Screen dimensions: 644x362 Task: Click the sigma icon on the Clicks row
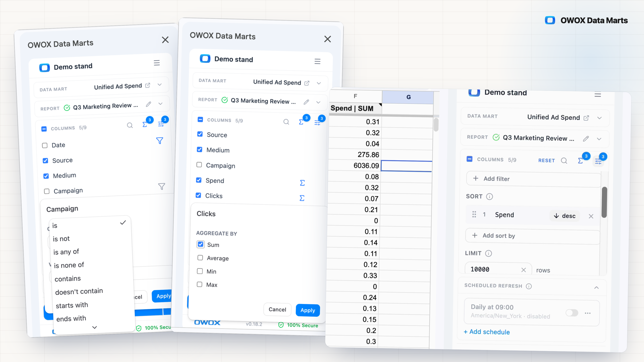(x=302, y=198)
